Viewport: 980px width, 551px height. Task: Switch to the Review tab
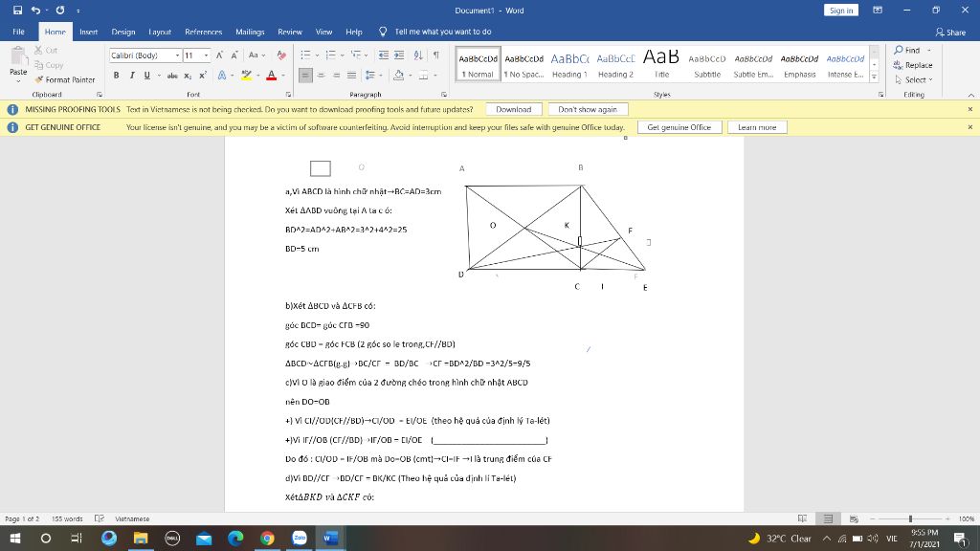pos(289,32)
